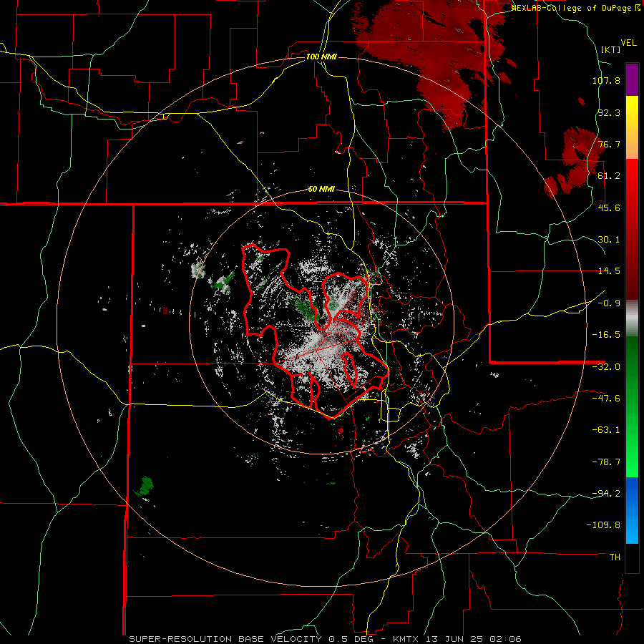
Task: Click the [KT] units label
Action: [611, 49]
